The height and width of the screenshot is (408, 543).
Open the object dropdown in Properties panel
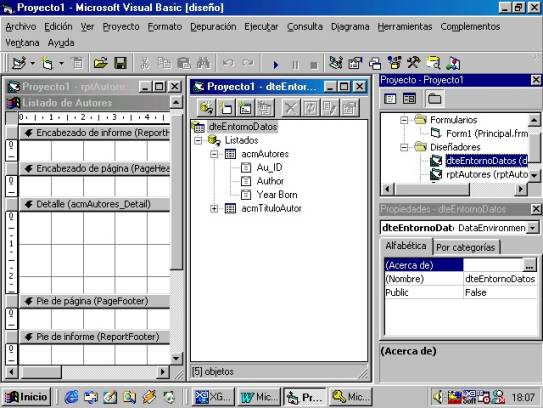[533, 228]
